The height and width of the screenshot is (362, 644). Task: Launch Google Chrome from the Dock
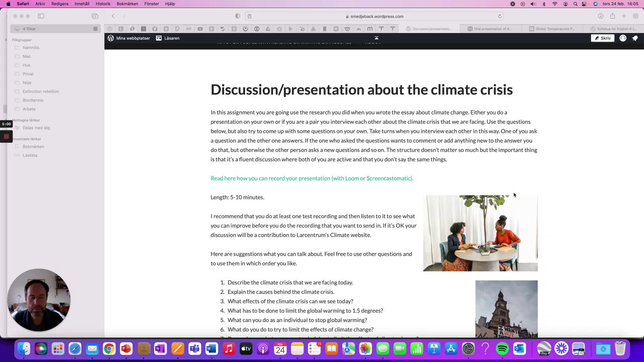pyautogui.click(x=109, y=348)
